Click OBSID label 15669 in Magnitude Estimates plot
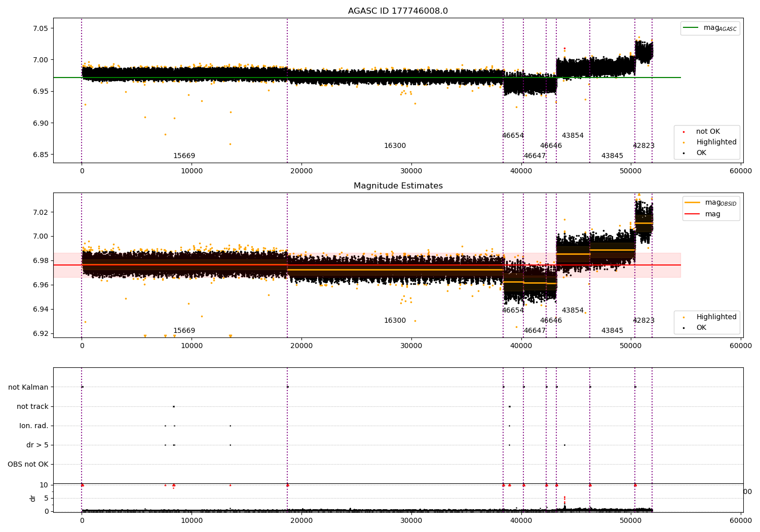The image size is (760, 532). (184, 331)
